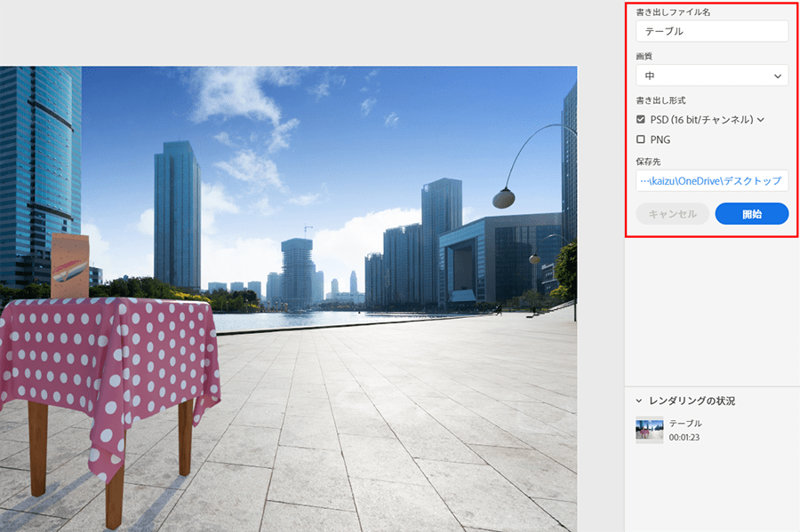800x532 pixels.
Task: Click the street lamp head in the scene
Action: click(505, 198)
